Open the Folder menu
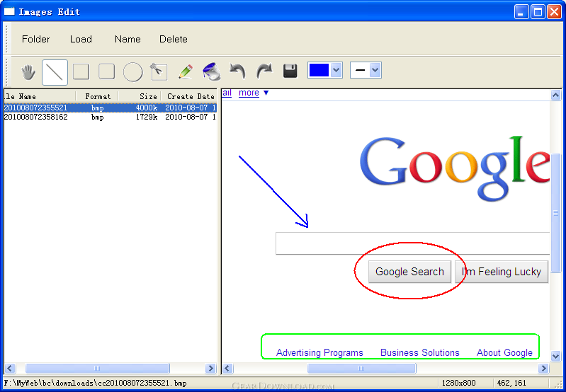566x392 pixels. coord(35,39)
